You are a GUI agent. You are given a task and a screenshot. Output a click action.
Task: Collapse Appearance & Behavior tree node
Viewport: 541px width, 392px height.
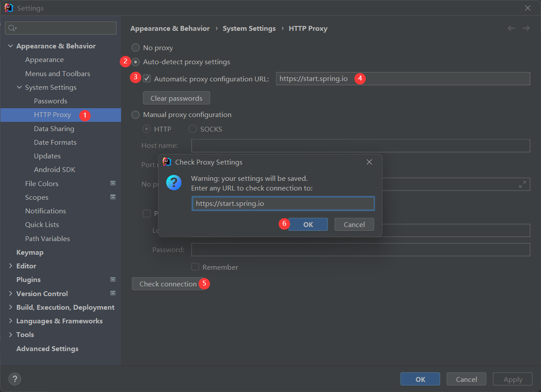click(11, 46)
